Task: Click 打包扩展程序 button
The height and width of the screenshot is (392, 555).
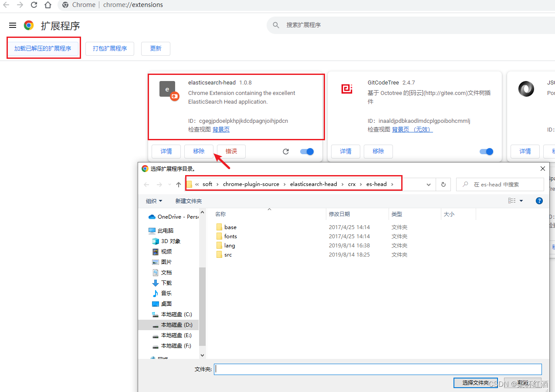Action: point(110,48)
